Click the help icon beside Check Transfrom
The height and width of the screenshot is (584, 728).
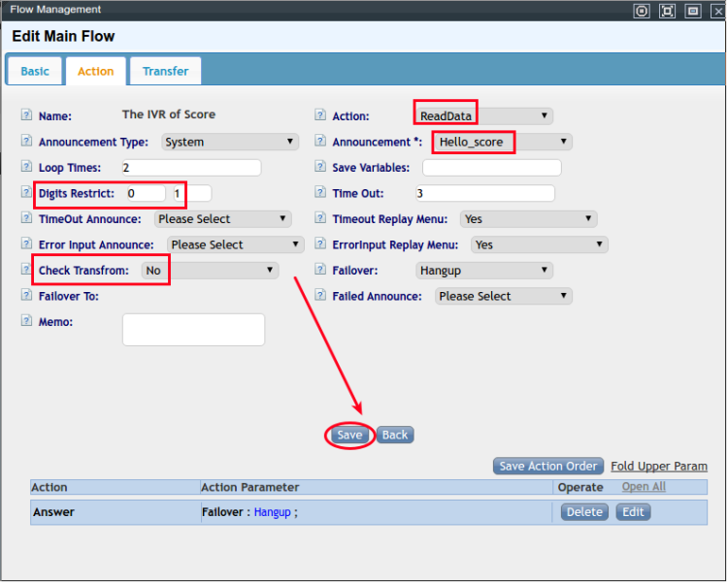pyautogui.click(x=26, y=271)
